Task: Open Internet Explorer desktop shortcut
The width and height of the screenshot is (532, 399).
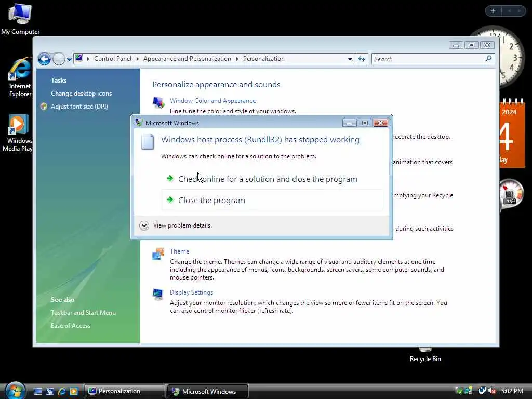Action: coord(19,78)
